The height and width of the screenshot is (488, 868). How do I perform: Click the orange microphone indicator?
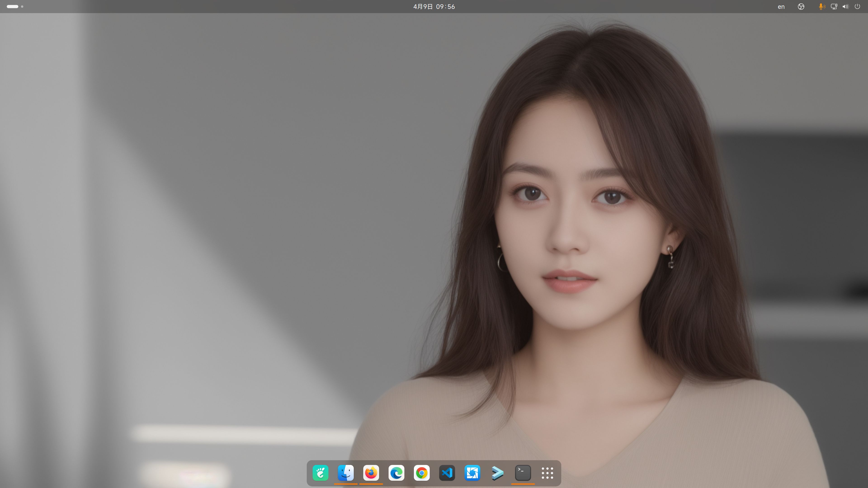click(821, 7)
